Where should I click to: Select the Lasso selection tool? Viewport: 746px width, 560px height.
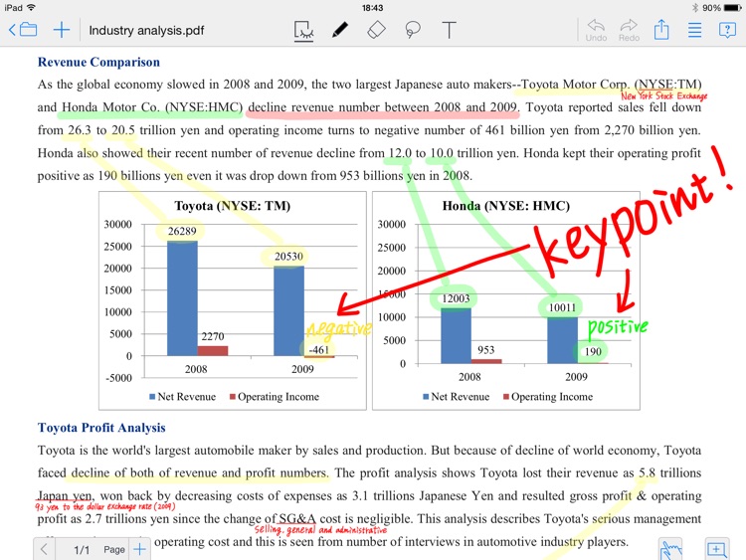click(413, 30)
